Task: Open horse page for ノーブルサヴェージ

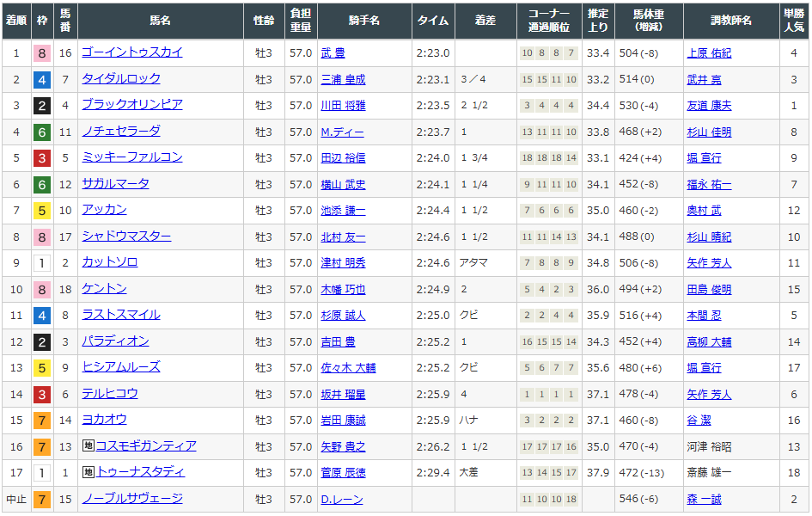Action: coord(131,499)
